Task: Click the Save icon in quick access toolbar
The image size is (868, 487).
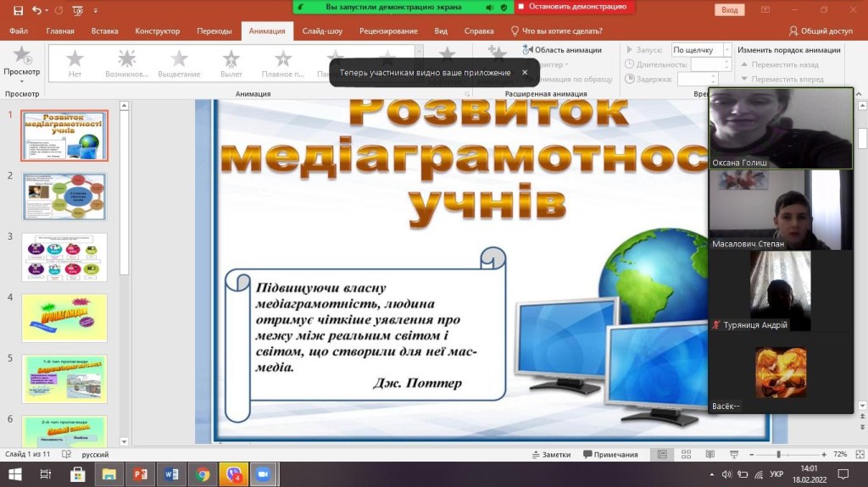Action: [18, 10]
